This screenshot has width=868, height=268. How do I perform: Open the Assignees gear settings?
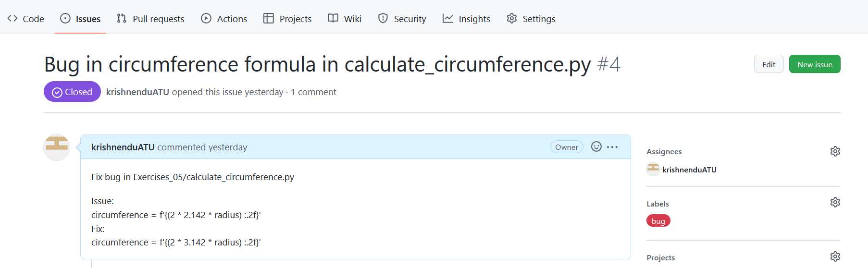835,151
